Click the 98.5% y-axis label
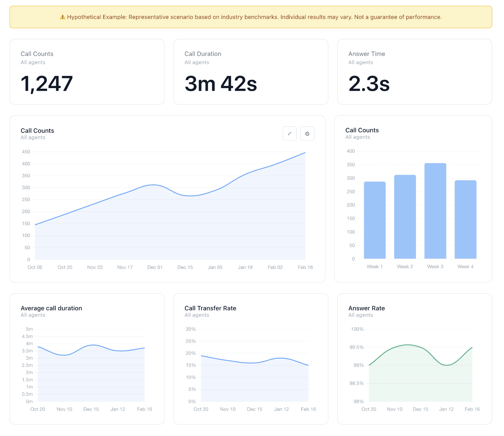The width and height of the screenshot is (504, 436). click(x=357, y=383)
